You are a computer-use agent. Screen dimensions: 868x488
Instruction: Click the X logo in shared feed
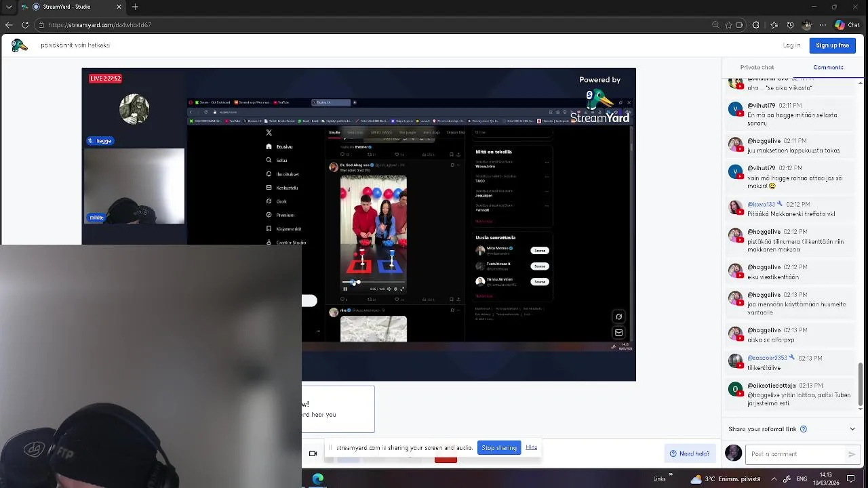tap(269, 133)
